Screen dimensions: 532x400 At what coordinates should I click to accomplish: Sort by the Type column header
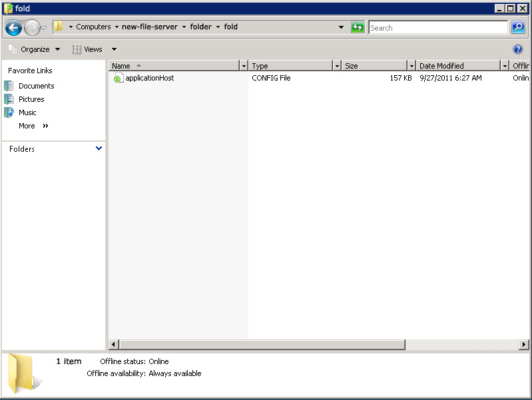pyautogui.click(x=290, y=65)
